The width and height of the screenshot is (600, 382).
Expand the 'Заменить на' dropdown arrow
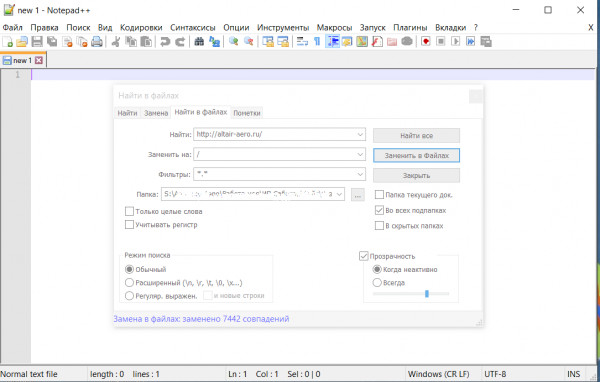click(360, 154)
